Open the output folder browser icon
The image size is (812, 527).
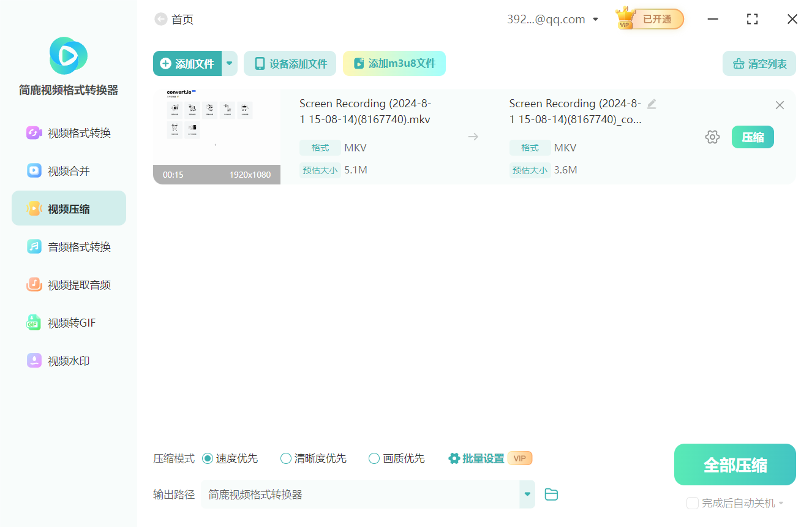(551, 494)
